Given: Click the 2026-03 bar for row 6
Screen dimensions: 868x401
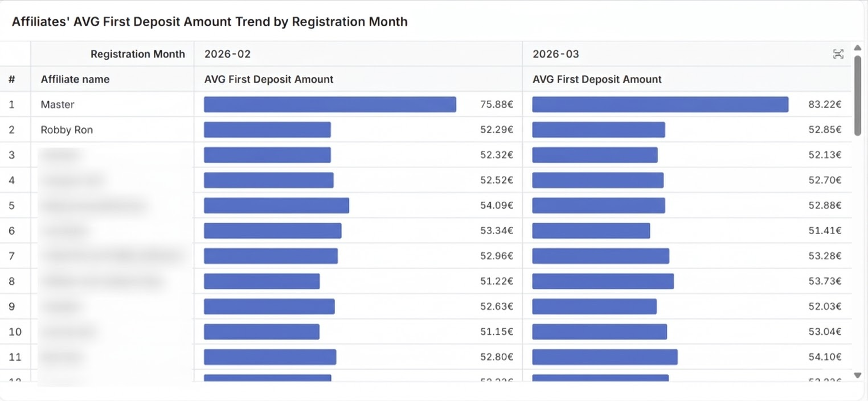Looking at the screenshot, I should (x=591, y=231).
